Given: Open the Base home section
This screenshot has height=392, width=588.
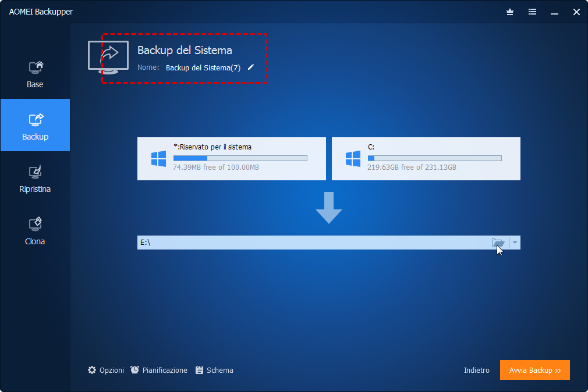Looking at the screenshot, I should tap(35, 74).
